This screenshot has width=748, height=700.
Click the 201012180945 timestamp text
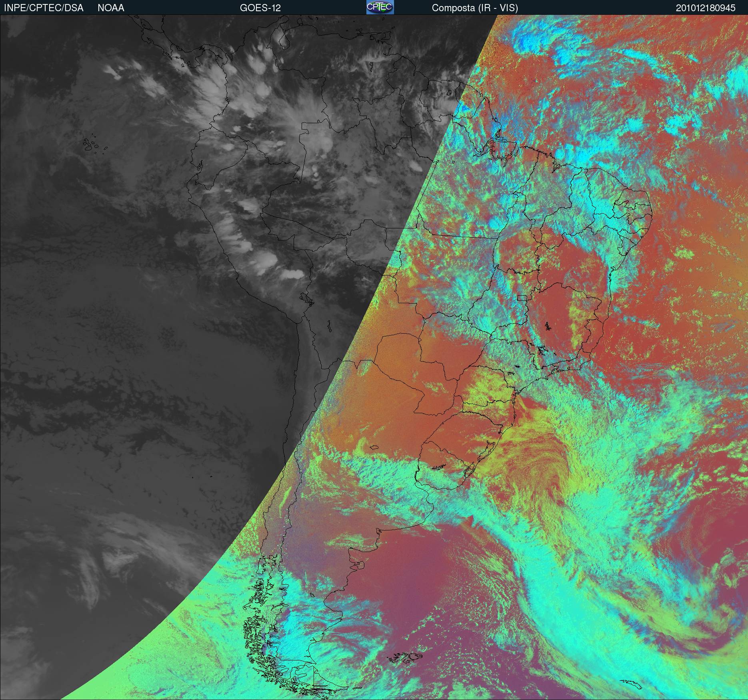click(706, 8)
